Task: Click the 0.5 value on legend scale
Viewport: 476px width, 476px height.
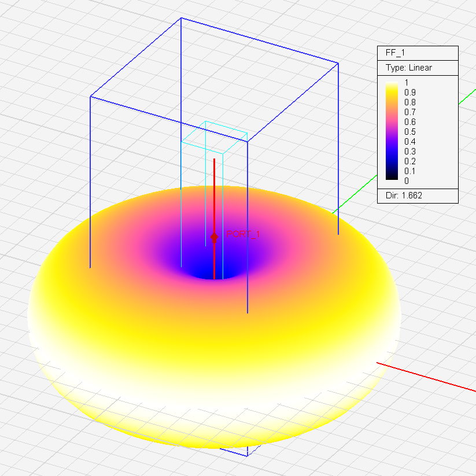Action: [410, 131]
